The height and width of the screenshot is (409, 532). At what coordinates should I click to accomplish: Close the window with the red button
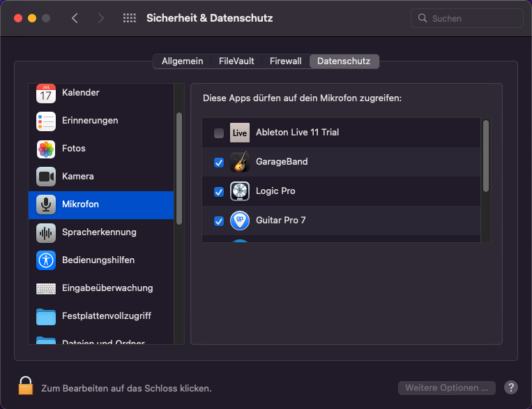pyautogui.click(x=18, y=18)
